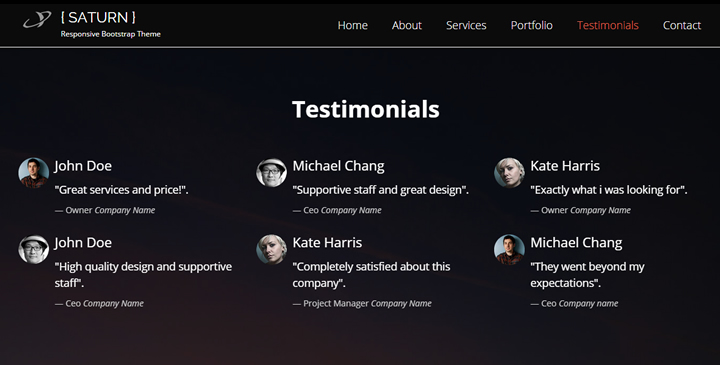The image size is (720, 365).
Task: Click the Responsive Bootstrap Theme tagline
Action: pyautogui.click(x=111, y=34)
